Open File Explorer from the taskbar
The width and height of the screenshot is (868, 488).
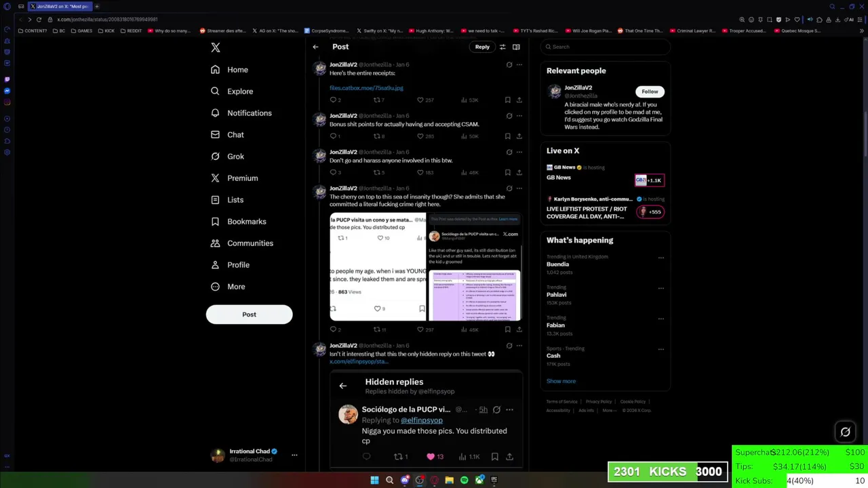pos(449,480)
